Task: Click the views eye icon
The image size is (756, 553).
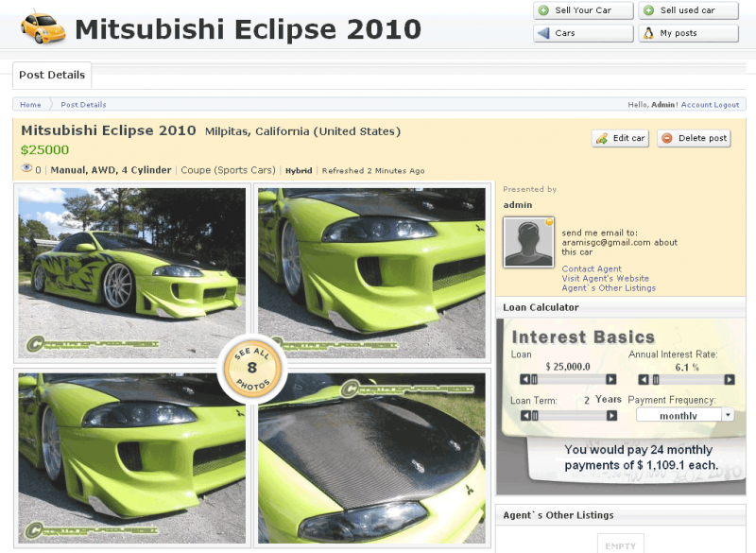Action: [x=26, y=168]
